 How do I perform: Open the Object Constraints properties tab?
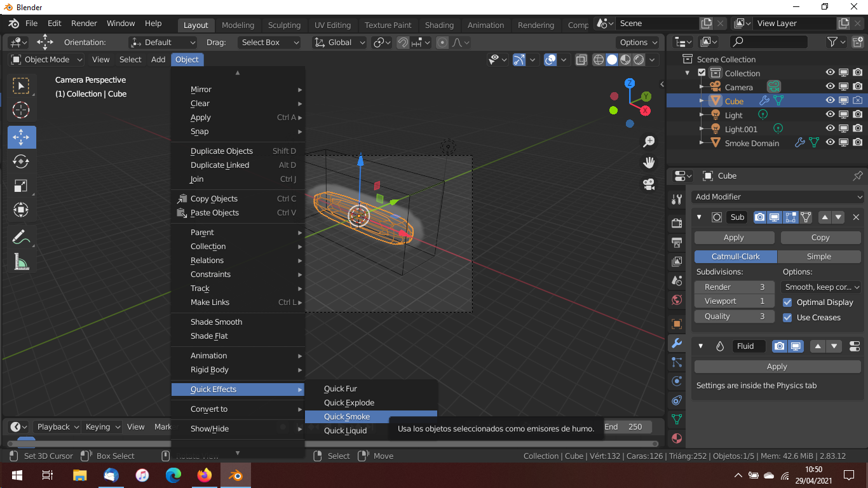click(x=677, y=400)
